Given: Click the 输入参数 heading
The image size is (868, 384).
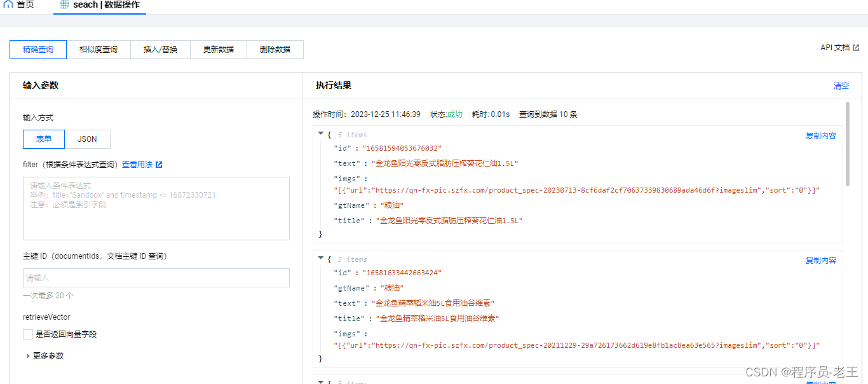Looking at the screenshot, I should pos(41,85).
